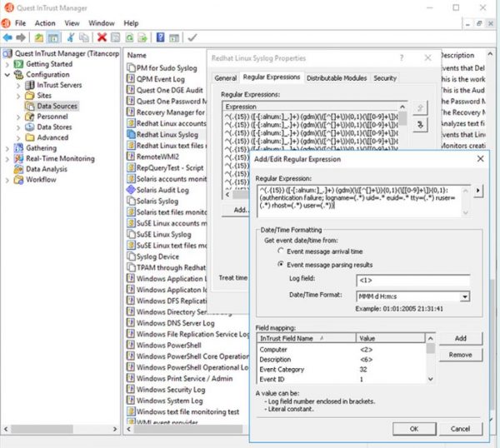This screenshot has width=500, height=448.
Task: Click the move expression up arrow button
Action: click(x=419, y=108)
